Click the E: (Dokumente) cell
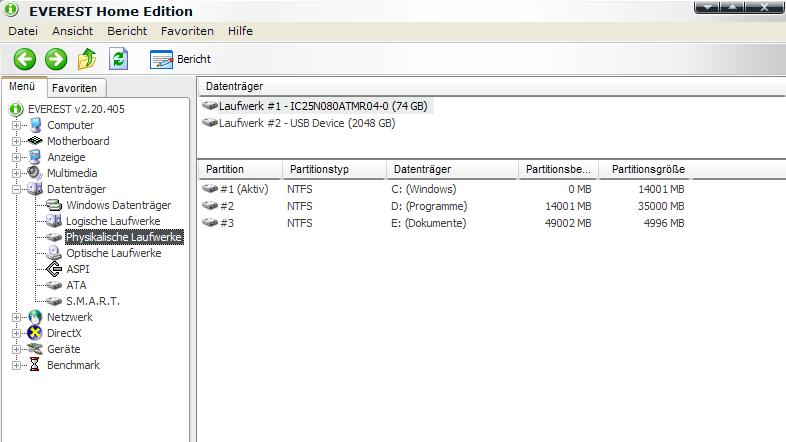 click(429, 224)
